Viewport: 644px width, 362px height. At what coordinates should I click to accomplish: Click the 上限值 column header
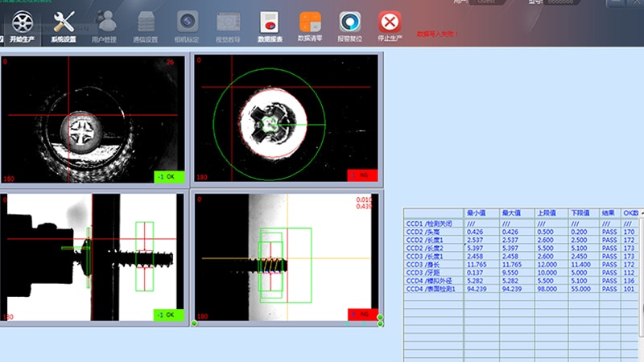click(x=551, y=213)
